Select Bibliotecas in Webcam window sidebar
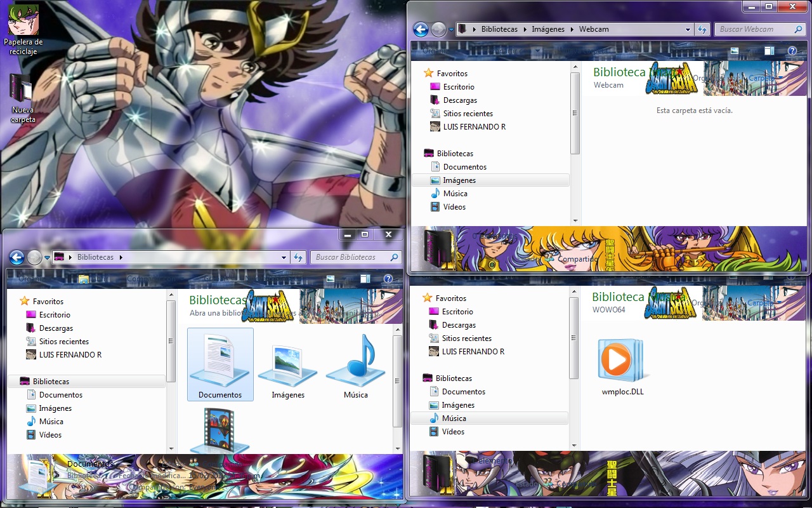Screen dimensions: 812x508 click(455, 154)
